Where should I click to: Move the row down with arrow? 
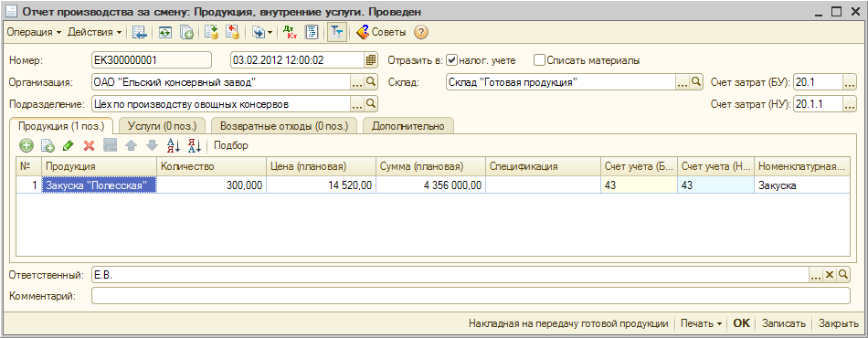152,146
